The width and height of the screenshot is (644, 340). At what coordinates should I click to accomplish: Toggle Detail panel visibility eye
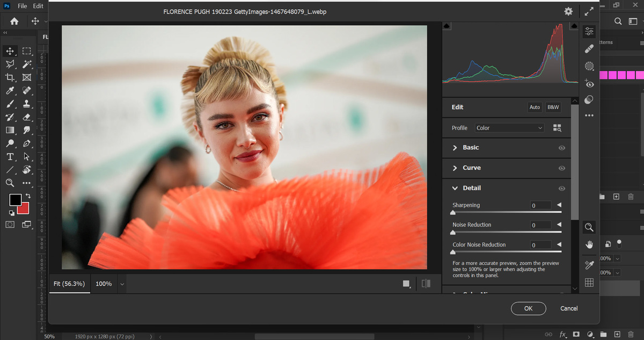tap(562, 189)
